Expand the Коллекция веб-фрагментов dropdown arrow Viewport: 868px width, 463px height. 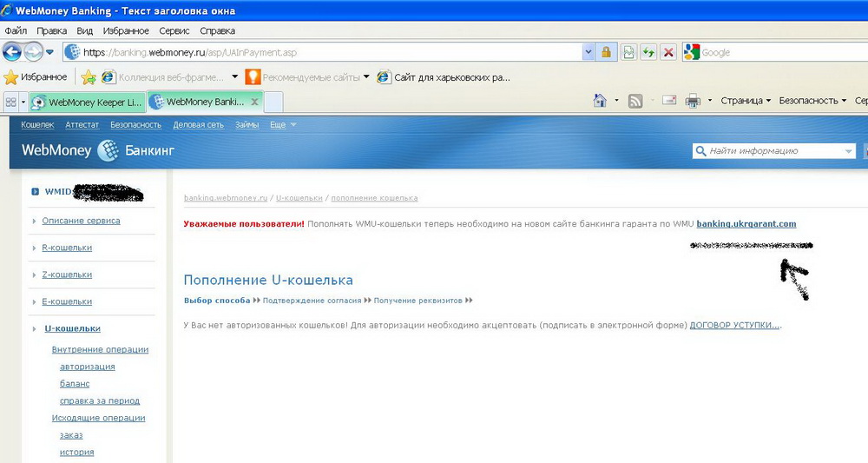(x=234, y=77)
